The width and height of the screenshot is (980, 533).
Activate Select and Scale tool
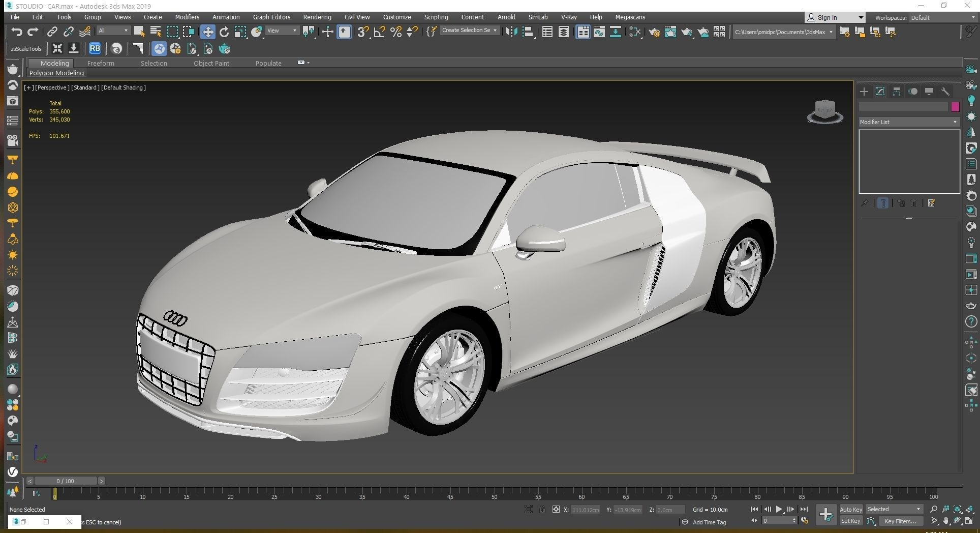[x=240, y=32]
